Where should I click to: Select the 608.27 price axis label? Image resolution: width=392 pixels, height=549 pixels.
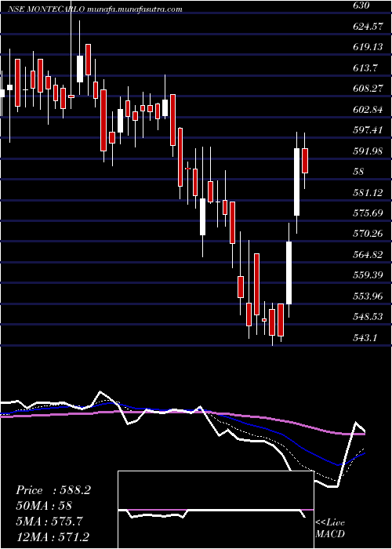click(368, 89)
